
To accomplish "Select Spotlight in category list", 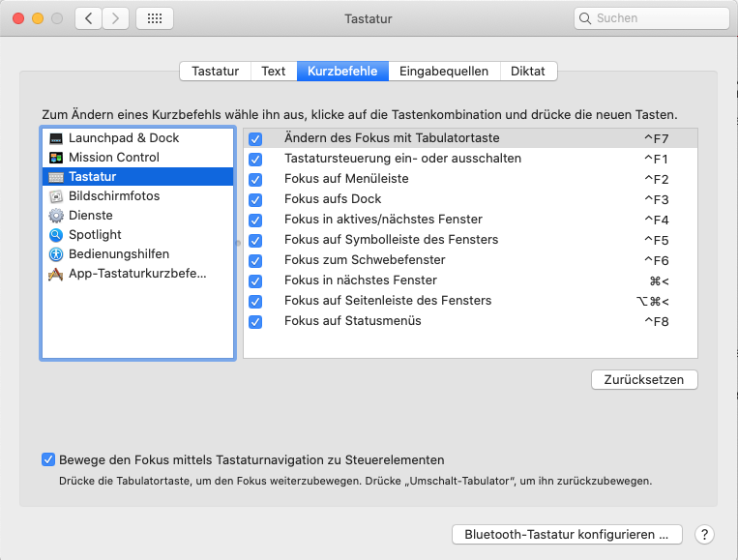I will pos(138,234).
